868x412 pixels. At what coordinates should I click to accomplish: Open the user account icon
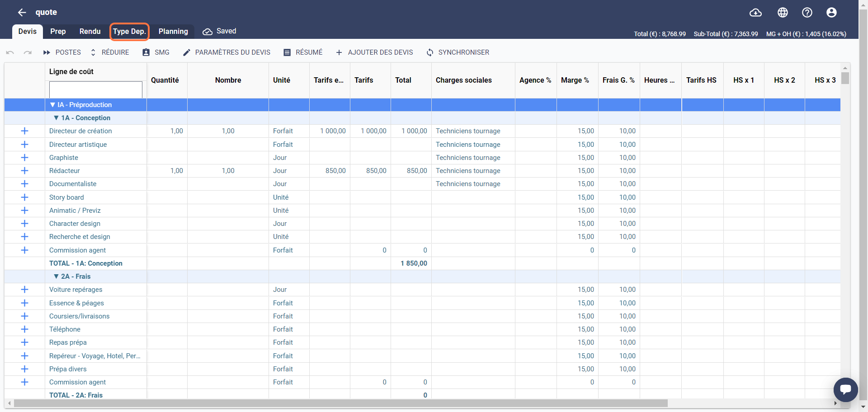[x=831, y=13]
